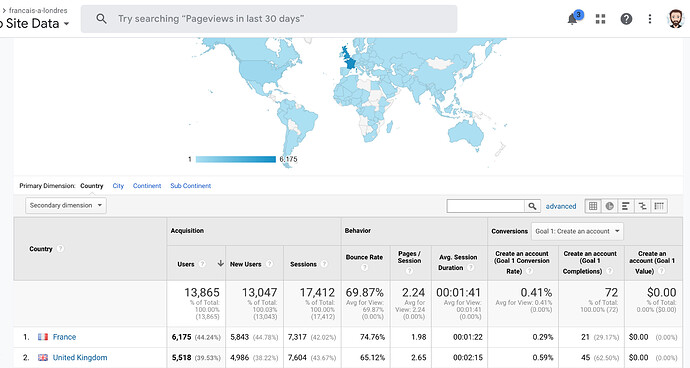Viewport: 690px width, 368px height.
Task: Select the Data table view icon
Action: [x=593, y=206]
